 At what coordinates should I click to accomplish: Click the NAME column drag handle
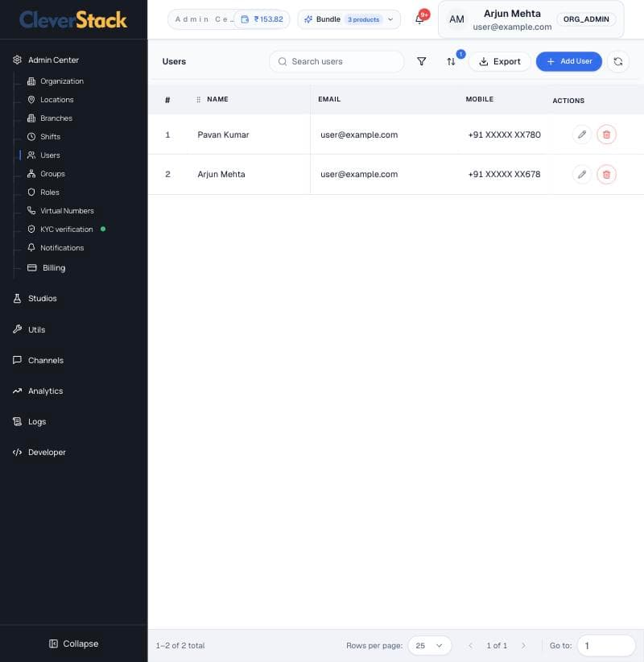click(x=198, y=100)
